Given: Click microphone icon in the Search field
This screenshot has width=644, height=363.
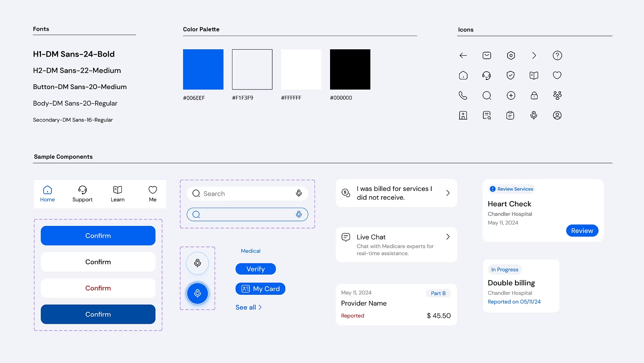Looking at the screenshot, I should pyautogui.click(x=299, y=193).
